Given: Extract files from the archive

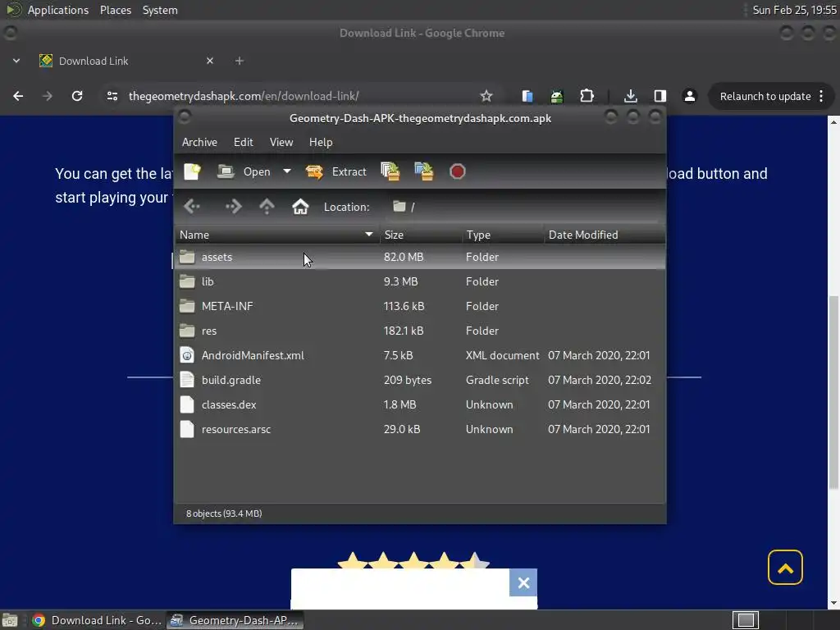Looking at the screenshot, I should [x=336, y=171].
